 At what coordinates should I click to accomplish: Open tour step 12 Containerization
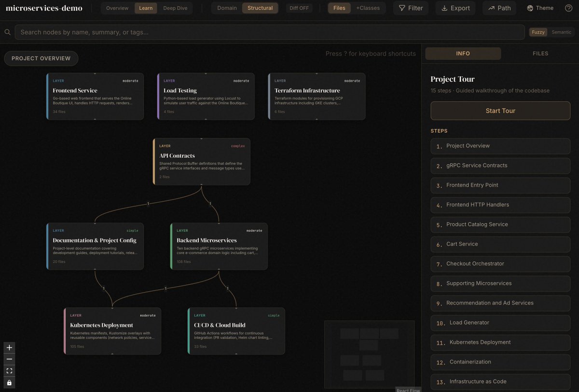pyautogui.click(x=500, y=362)
